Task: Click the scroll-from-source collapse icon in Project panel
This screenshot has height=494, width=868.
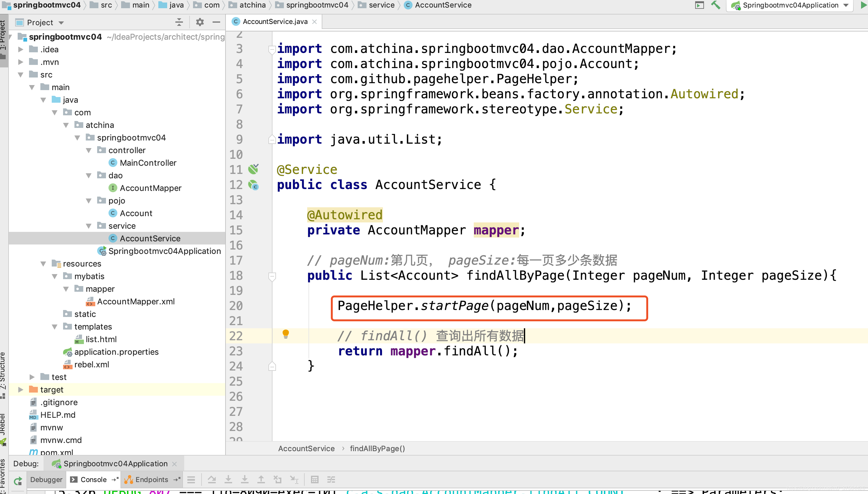Action: tap(179, 22)
